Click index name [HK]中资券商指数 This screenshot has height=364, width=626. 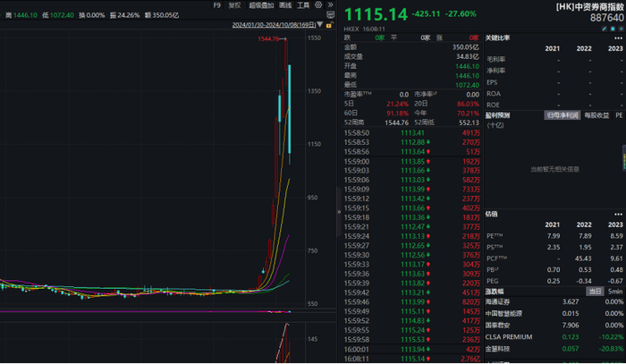tap(589, 7)
